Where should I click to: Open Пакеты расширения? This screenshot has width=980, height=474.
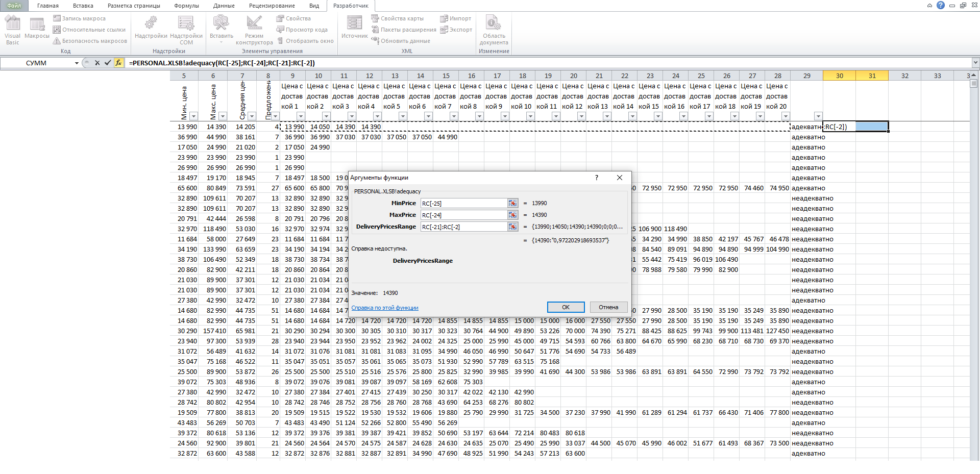404,30
